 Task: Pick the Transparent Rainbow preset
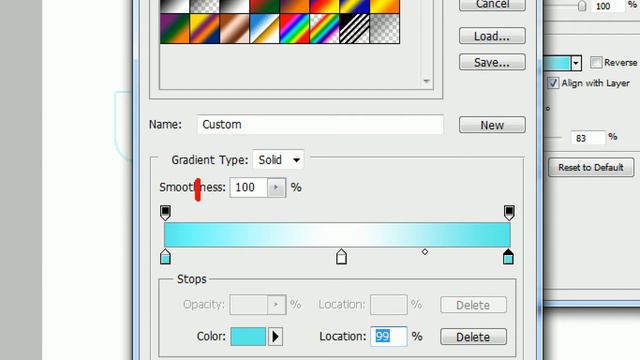[x=324, y=29]
